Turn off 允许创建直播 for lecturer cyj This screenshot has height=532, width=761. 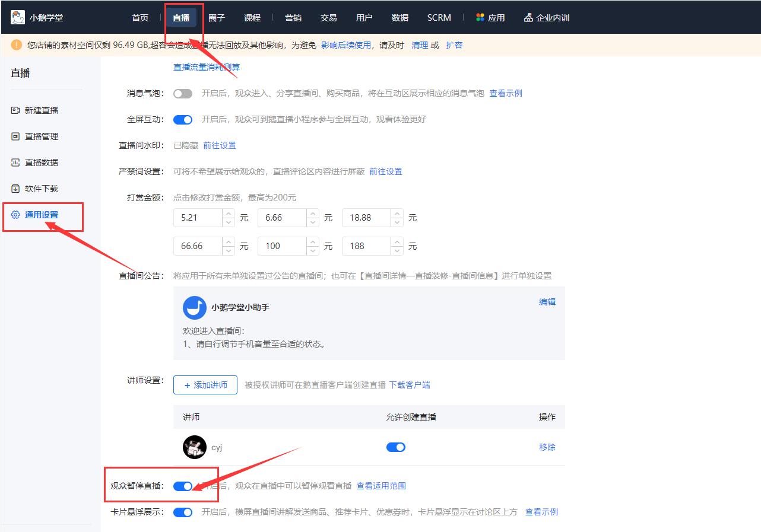tap(395, 447)
